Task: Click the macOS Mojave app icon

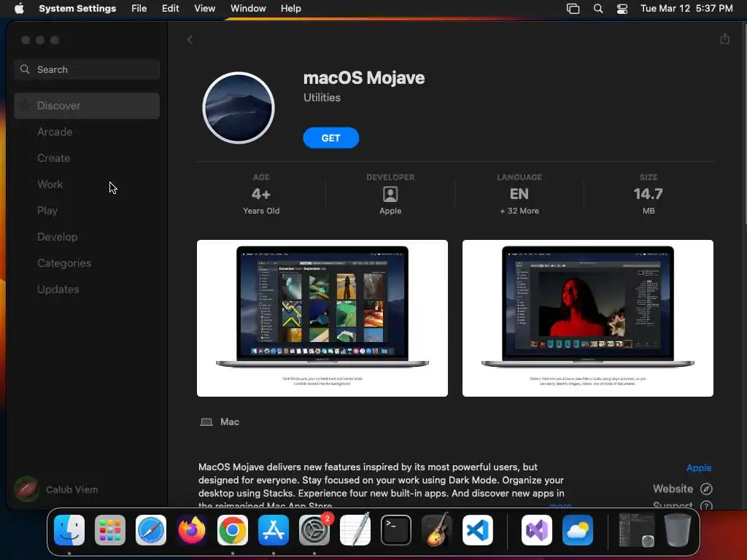Action: tap(239, 108)
